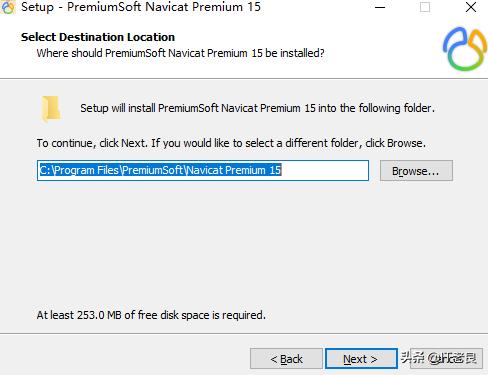Viewport: 488px width, 375px height.
Task: Click the colorful Navicat logo in header
Action: [x=465, y=49]
